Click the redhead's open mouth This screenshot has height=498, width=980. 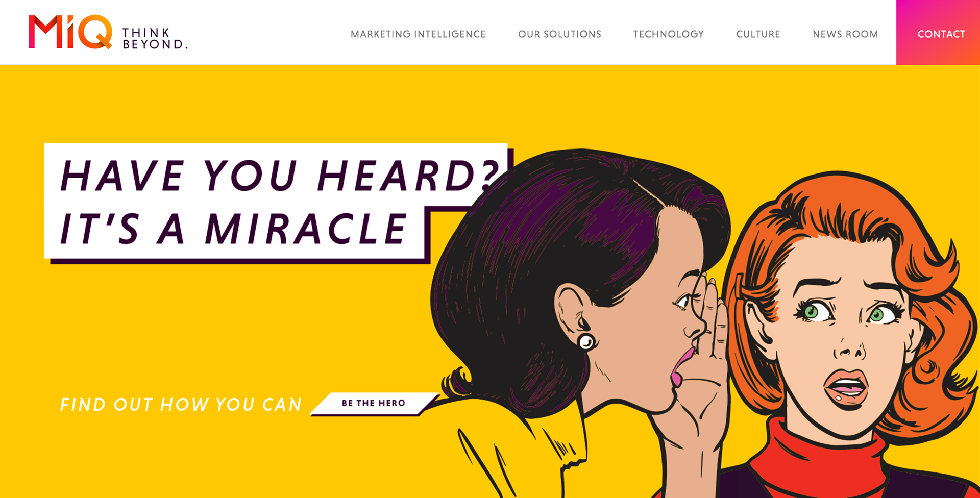point(846,389)
